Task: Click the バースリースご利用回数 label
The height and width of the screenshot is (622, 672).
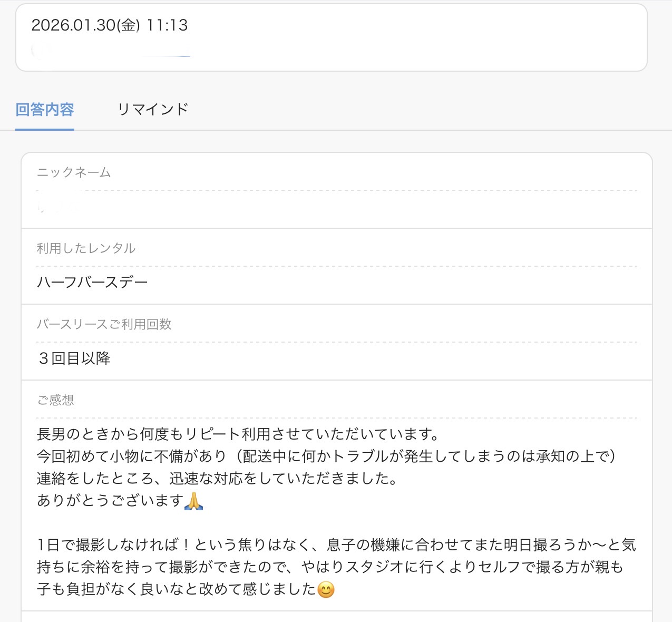Action: click(104, 324)
